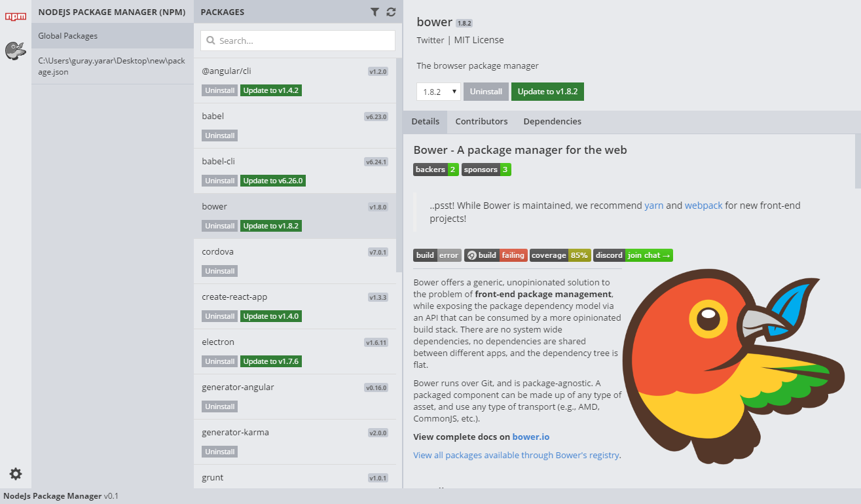Click the coverage 85% badge
861x504 pixels.
coord(560,255)
